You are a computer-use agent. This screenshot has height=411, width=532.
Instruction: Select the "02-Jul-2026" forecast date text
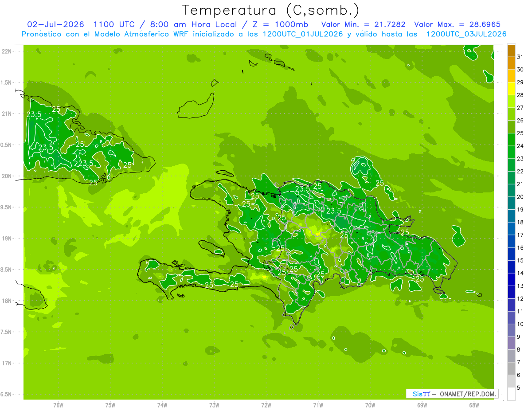55,24
